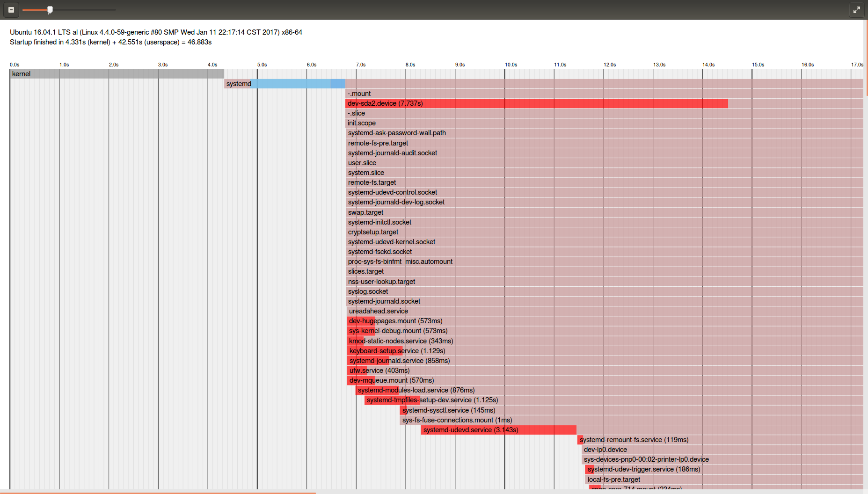Click the user.slice row
The width and height of the screenshot is (868, 494).
[x=604, y=163]
